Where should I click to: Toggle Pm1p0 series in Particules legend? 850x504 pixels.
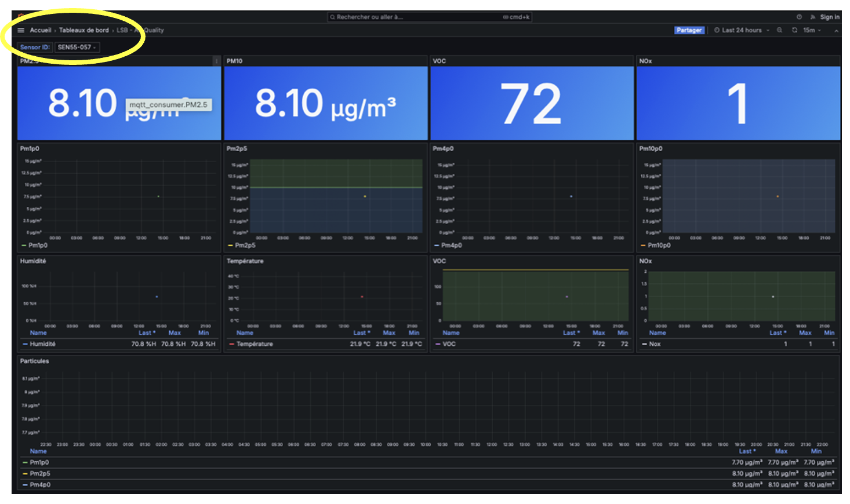coord(39,462)
